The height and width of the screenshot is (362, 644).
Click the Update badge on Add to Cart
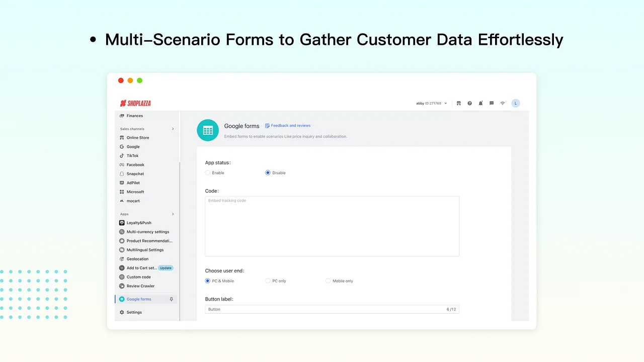[x=166, y=268]
